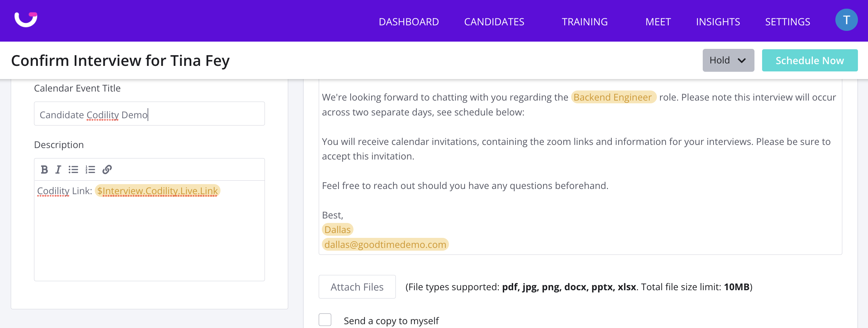Navigate to Insights

[718, 22]
